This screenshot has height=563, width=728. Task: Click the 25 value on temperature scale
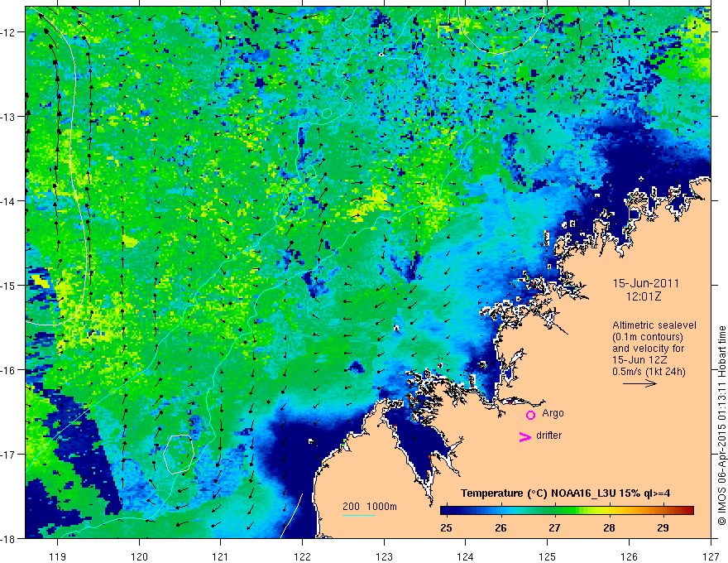coord(446,527)
